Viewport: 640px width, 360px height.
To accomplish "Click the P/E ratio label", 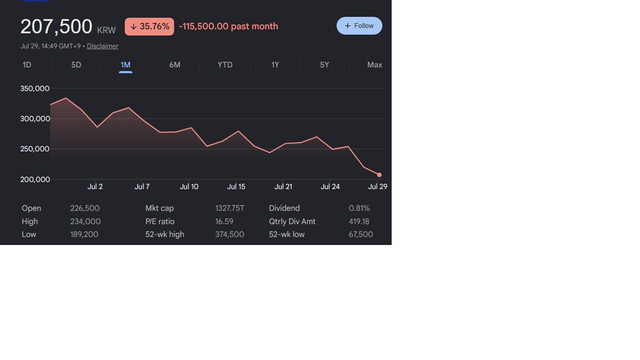I will 160,222.
